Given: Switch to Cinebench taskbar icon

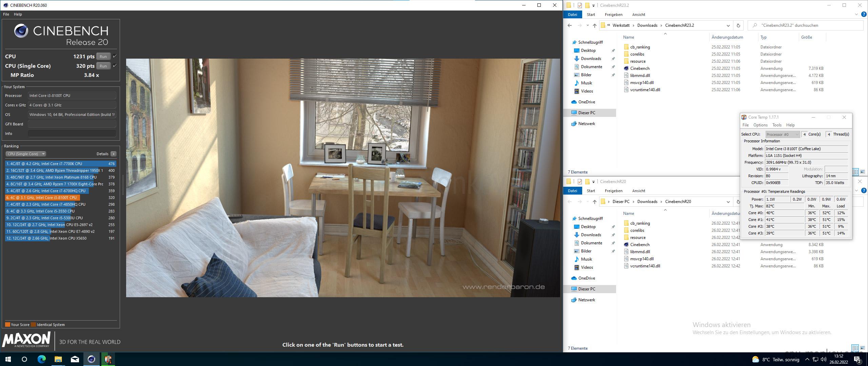Looking at the screenshot, I should pos(92,359).
